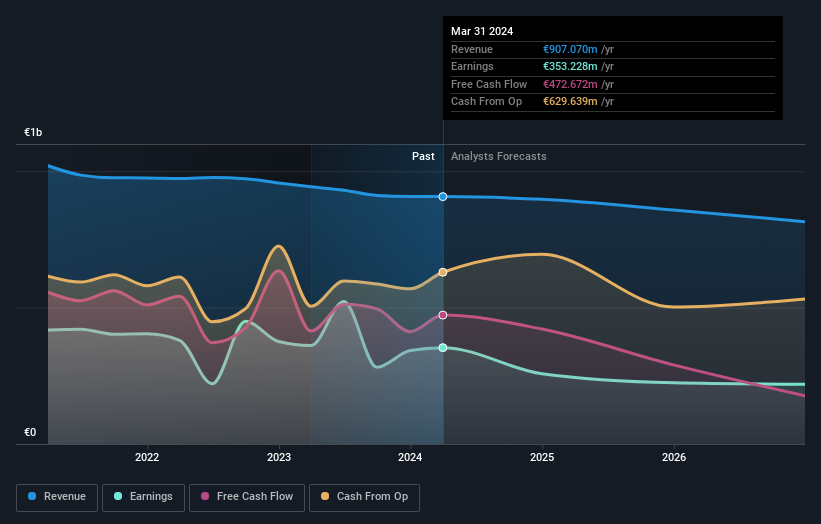Screen dimensions: 821x524
Task: Select the 2026 x-axis label
Action: coord(674,457)
